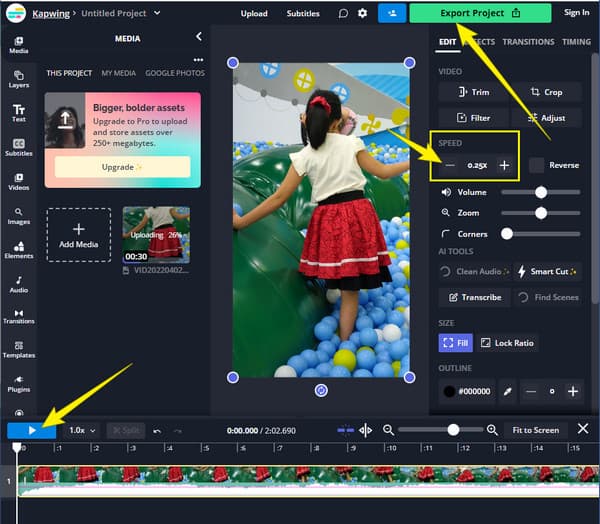Select THIS PROJECT media tab

pos(69,73)
